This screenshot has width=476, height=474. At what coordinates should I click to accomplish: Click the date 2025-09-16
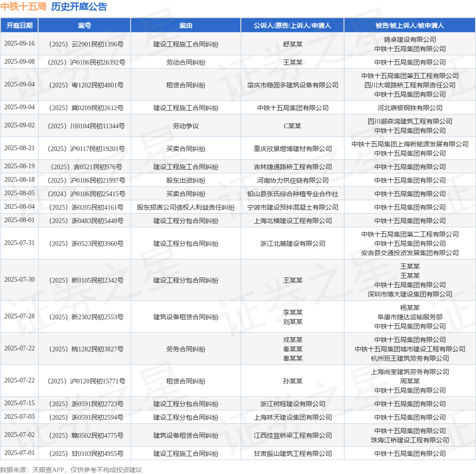[x=20, y=43]
